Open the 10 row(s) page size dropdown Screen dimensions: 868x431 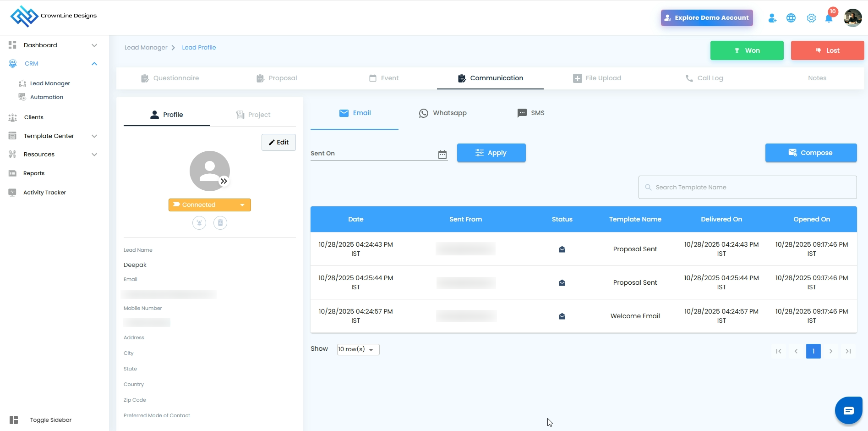click(x=358, y=349)
